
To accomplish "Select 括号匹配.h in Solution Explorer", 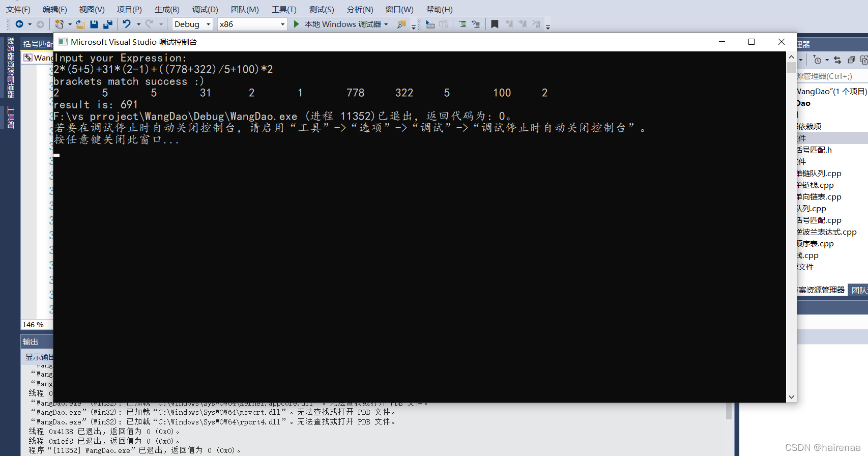I will pos(814,150).
